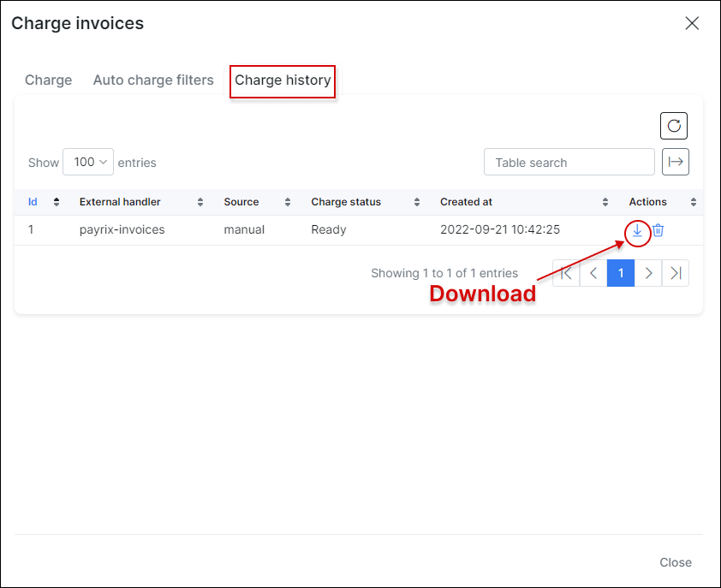Click the refresh table icon
Image resolution: width=721 pixels, height=588 pixels.
click(674, 126)
